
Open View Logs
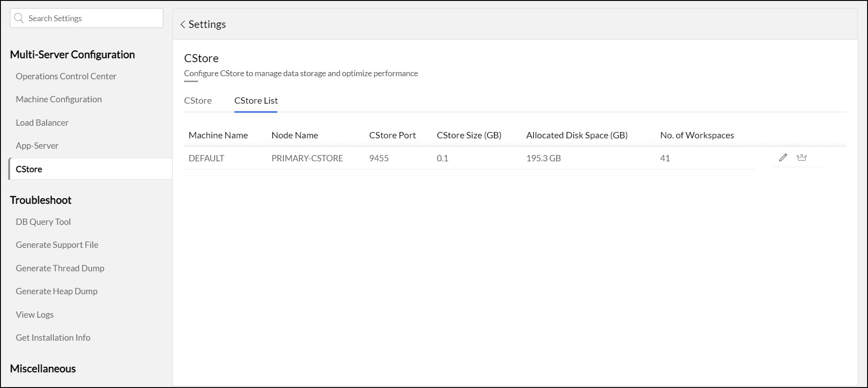(x=35, y=315)
